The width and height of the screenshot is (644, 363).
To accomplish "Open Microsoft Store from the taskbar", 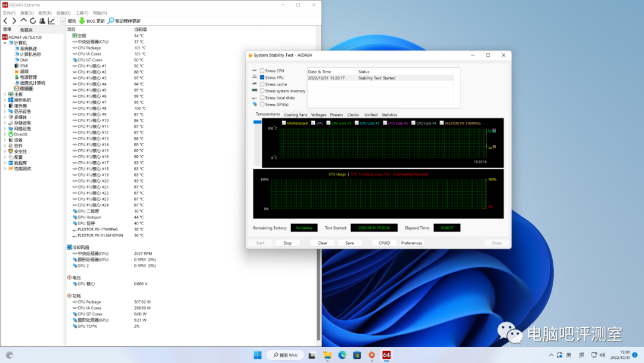I will [357, 355].
